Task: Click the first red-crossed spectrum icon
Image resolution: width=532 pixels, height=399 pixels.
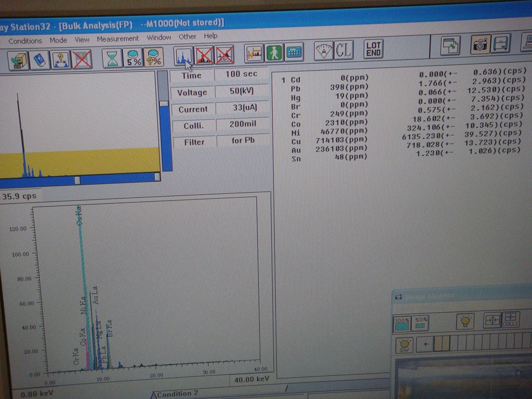Action: pyautogui.click(x=204, y=55)
